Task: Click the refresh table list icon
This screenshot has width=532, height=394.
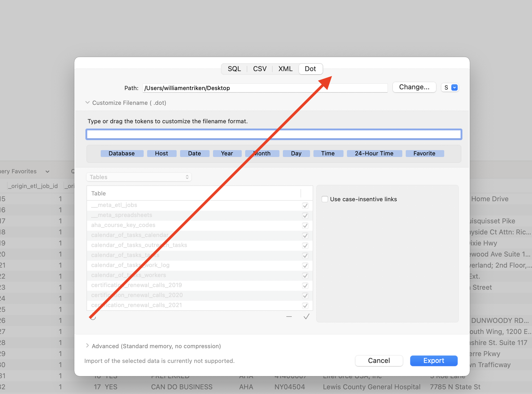Action: pyautogui.click(x=93, y=317)
